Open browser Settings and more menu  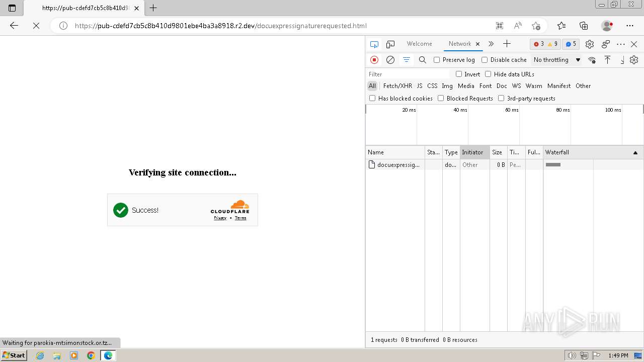coord(630,26)
